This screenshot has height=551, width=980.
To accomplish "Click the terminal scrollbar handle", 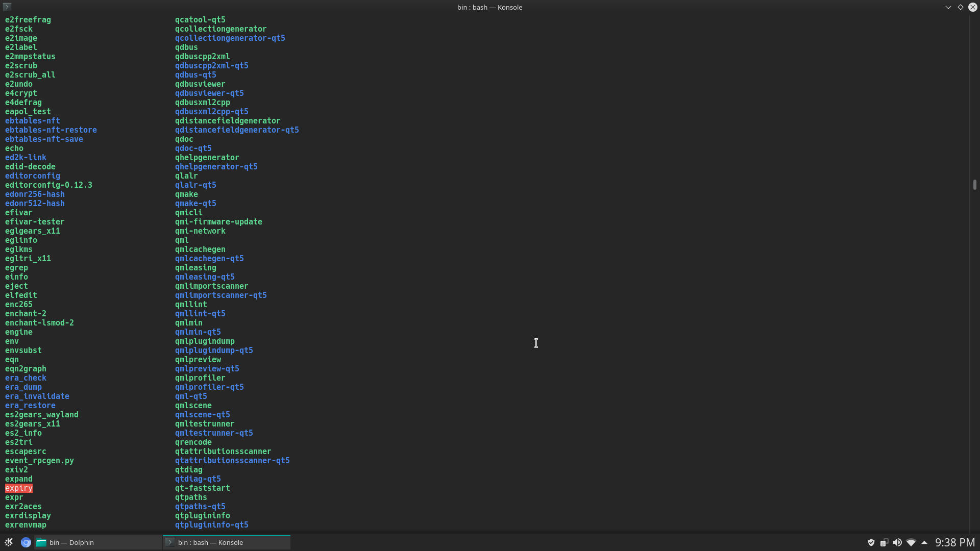I will tap(975, 185).
